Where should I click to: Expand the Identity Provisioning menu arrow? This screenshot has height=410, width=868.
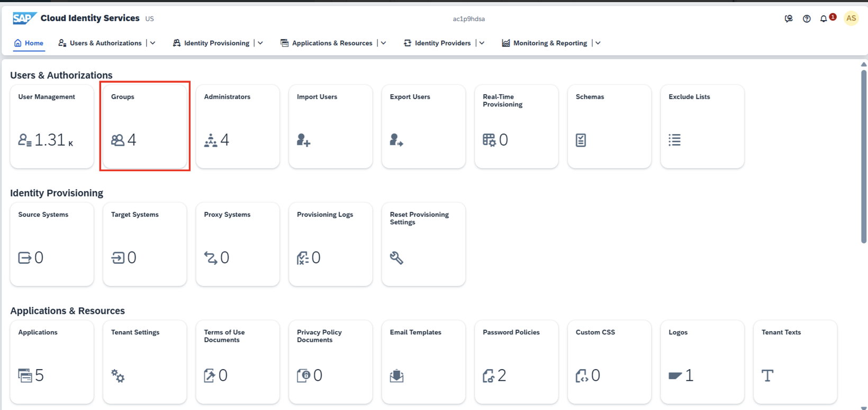point(260,43)
